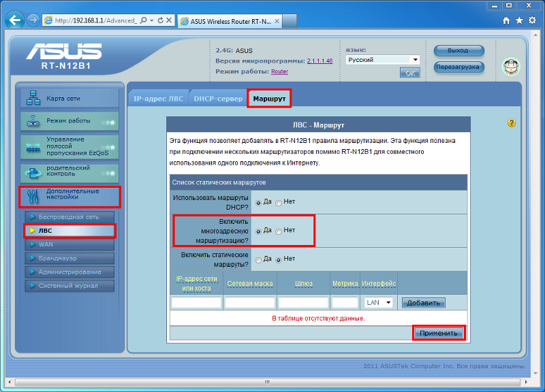This screenshot has height=392, width=545.
Task: Click the browser back arrow button
Action: point(15,20)
